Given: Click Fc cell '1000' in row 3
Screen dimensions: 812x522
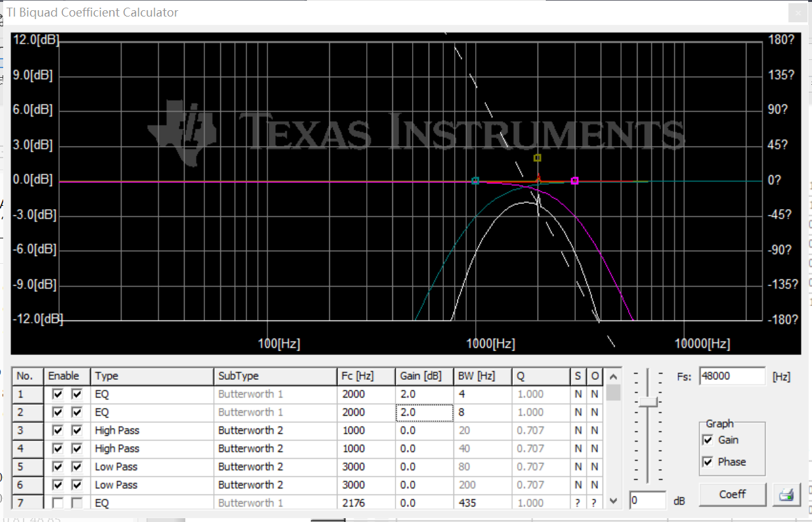Looking at the screenshot, I should click(x=366, y=431).
